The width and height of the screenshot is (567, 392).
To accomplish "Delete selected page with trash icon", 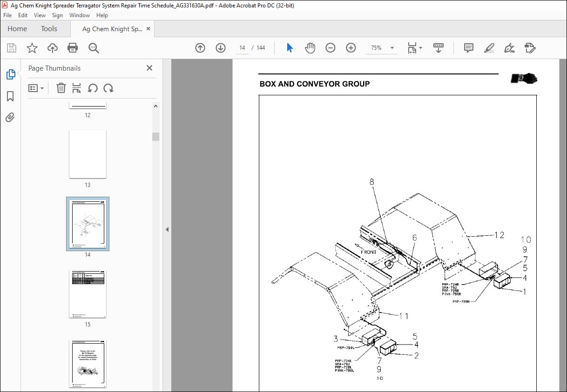I will tap(61, 88).
